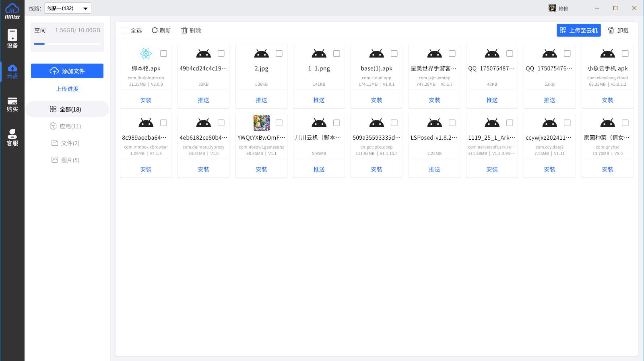Open the 上传进度 upload progress link
644x361 pixels.
tap(67, 89)
